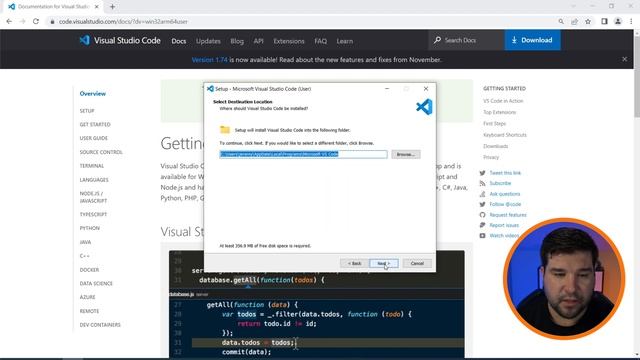Dismiss the Version 1.74 announcement banner

click(624, 59)
